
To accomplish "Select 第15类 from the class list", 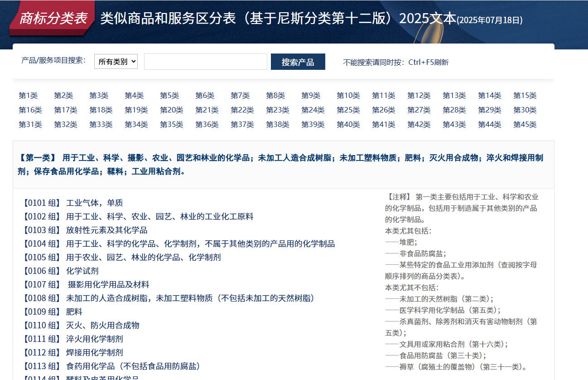I will point(525,96).
